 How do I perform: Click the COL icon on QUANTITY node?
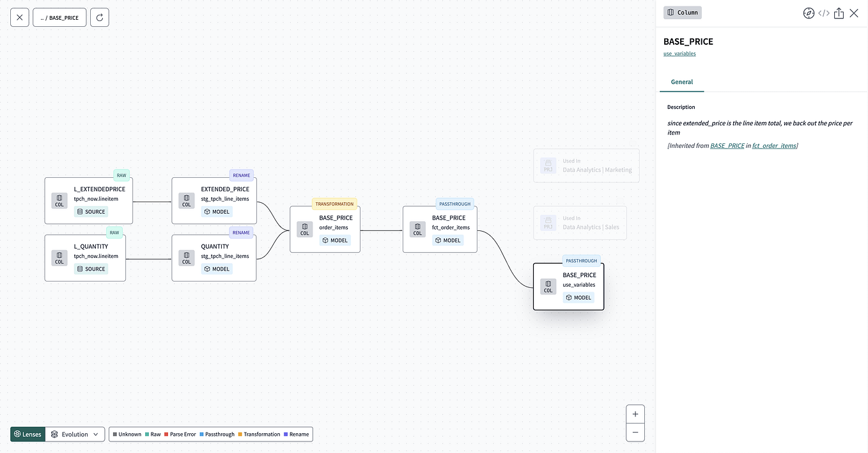[x=187, y=258]
